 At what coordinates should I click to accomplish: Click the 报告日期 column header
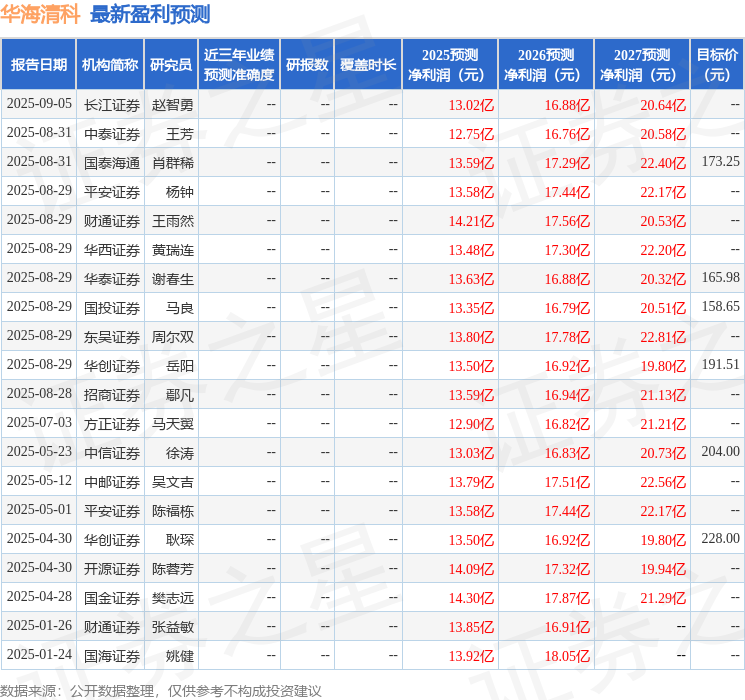click(38, 65)
